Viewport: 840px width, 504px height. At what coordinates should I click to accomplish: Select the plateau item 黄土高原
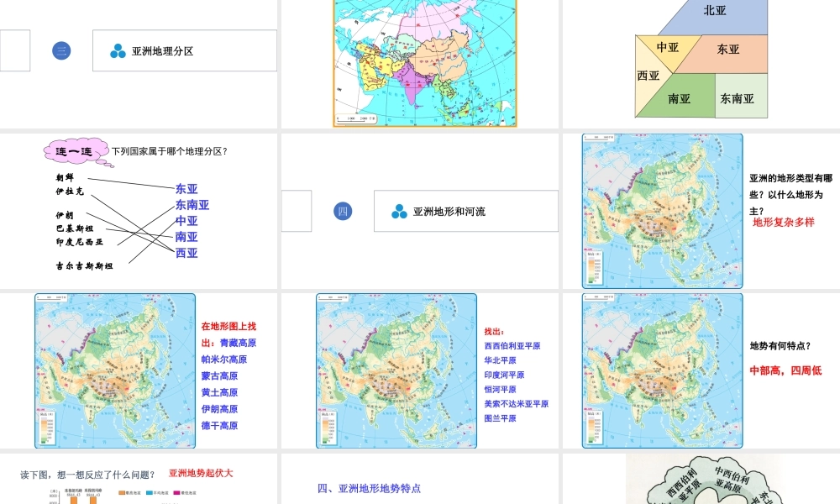pyautogui.click(x=219, y=392)
